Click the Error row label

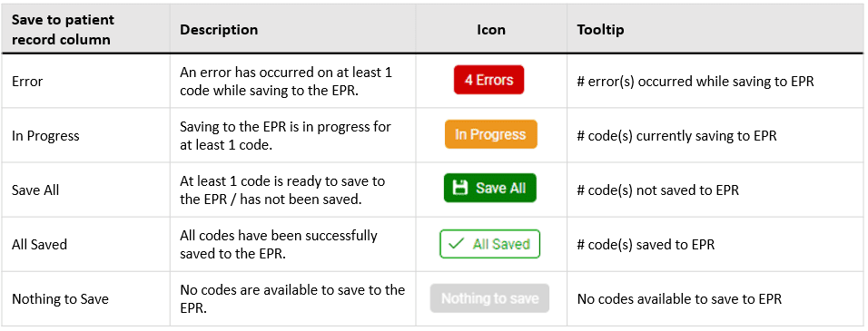tap(27, 82)
